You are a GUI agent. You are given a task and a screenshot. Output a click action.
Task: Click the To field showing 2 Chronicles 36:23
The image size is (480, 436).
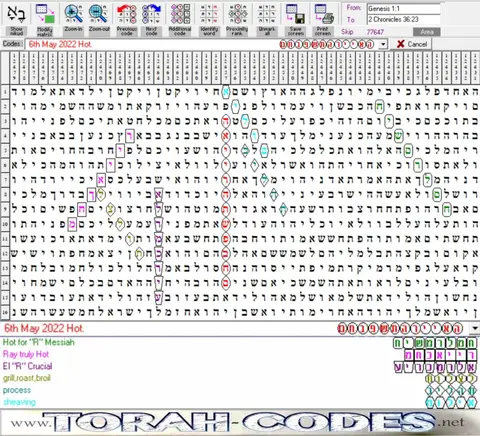tap(404, 19)
